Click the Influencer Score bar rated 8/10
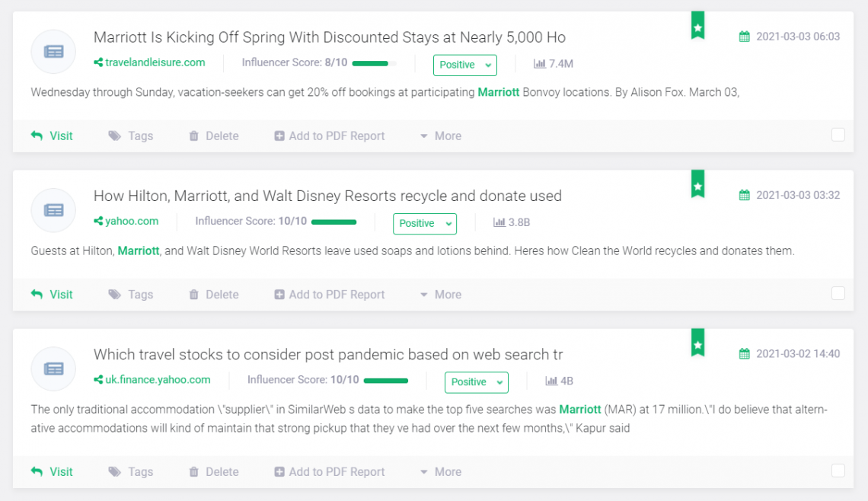Screen dimensions: 868x501 (x=372, y=63)
